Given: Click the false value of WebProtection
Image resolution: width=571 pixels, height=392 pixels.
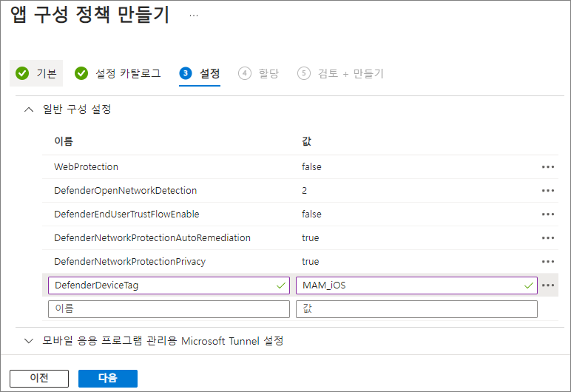Looking at the screenshot, I should [311, 167].
